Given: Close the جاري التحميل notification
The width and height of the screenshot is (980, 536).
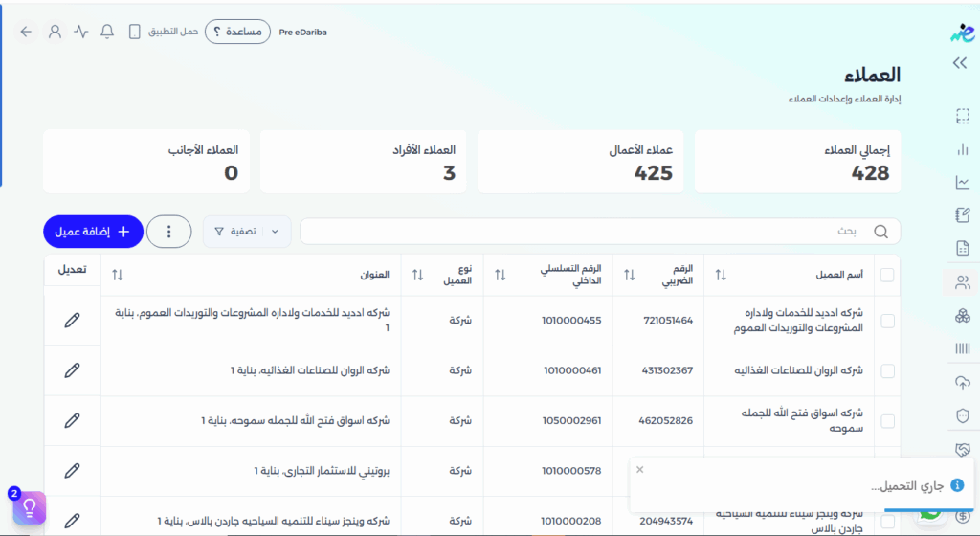Looking at the screenshot, I should coord(639,470).
